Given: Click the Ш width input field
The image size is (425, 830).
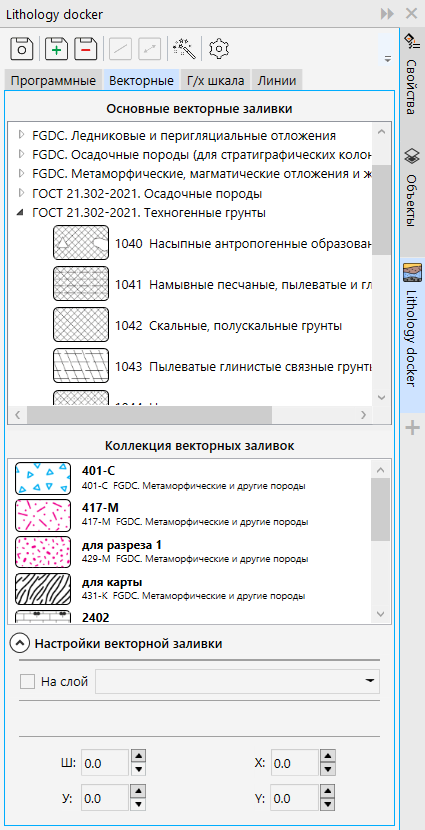Looking at the screenshot, I should click(x=105, y=763).
